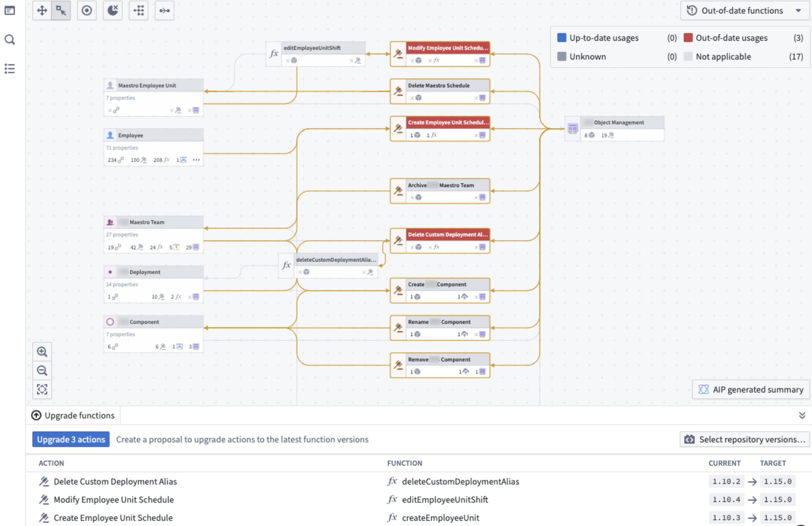Open the graph layout tool
The height and width of the screenshot is (526, 812).
tap(138, 10)
